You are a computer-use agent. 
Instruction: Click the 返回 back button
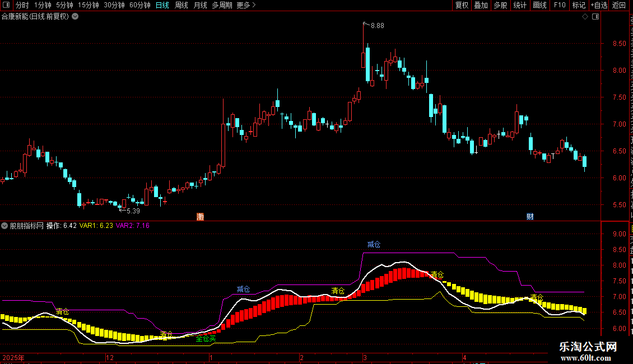pos(618,5)
